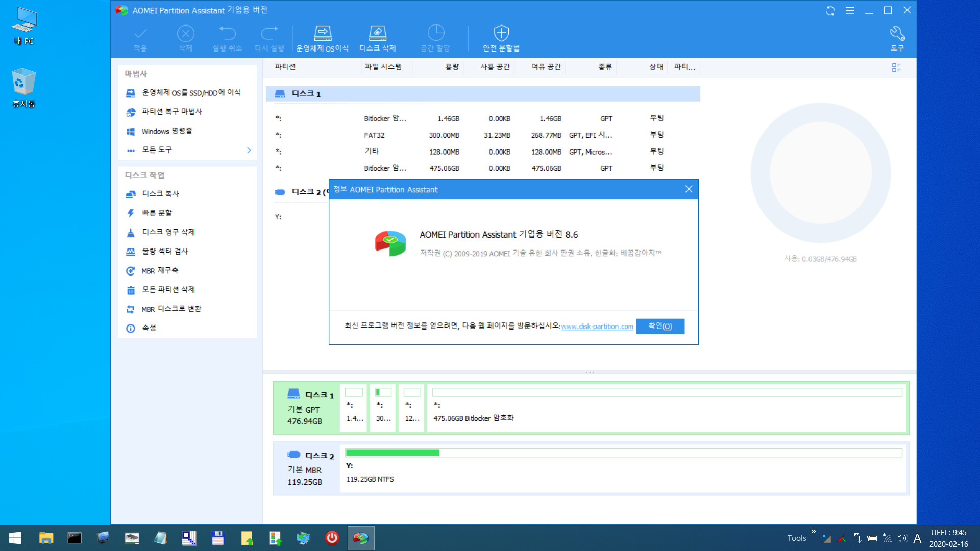Click the clock showing 2020-02-16

pyautogui.click(x=948, y=538)
